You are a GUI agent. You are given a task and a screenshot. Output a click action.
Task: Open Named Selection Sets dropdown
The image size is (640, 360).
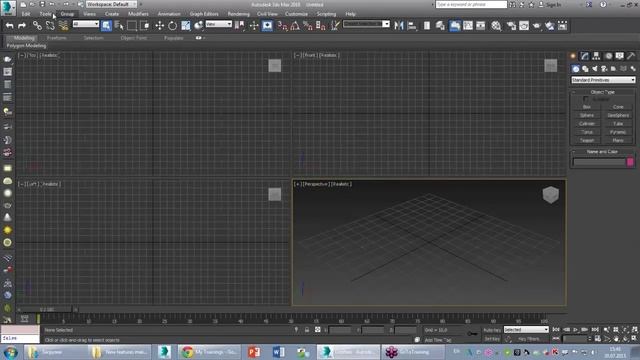click(366, 24)
